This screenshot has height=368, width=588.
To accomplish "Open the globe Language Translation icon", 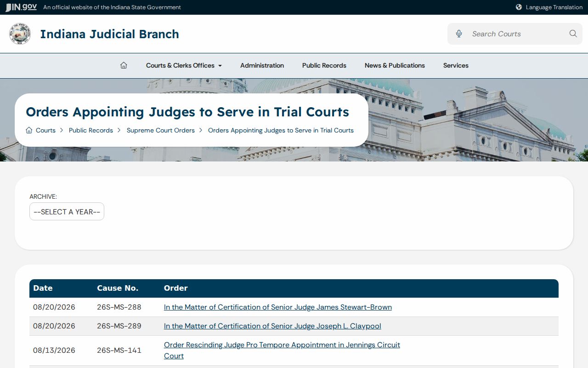I will click(519, 7).
